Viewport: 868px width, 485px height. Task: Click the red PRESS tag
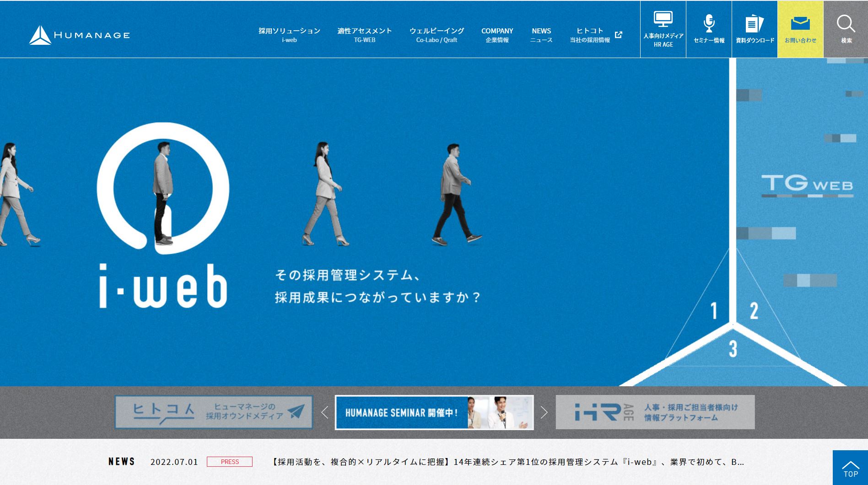click(x=230, y=462)
